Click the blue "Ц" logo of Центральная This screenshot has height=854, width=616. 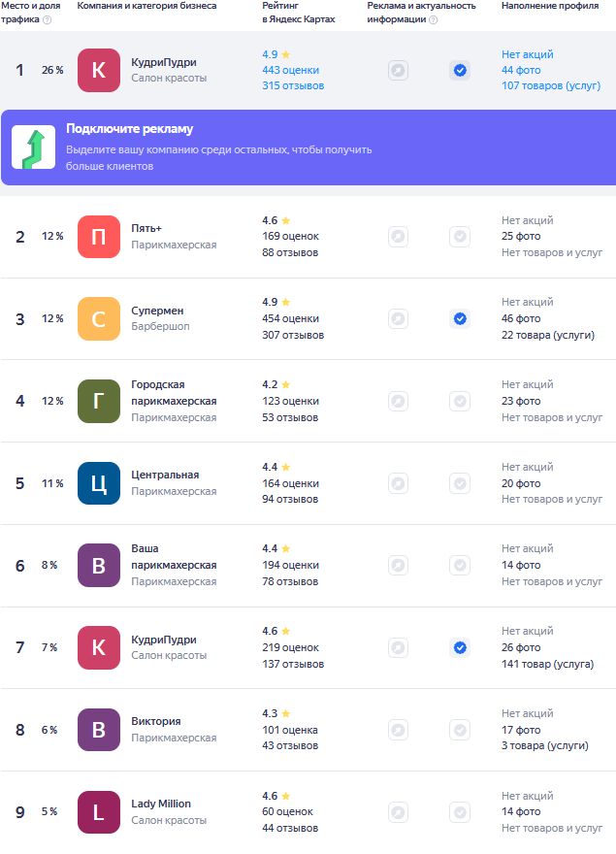coord(99,483)
